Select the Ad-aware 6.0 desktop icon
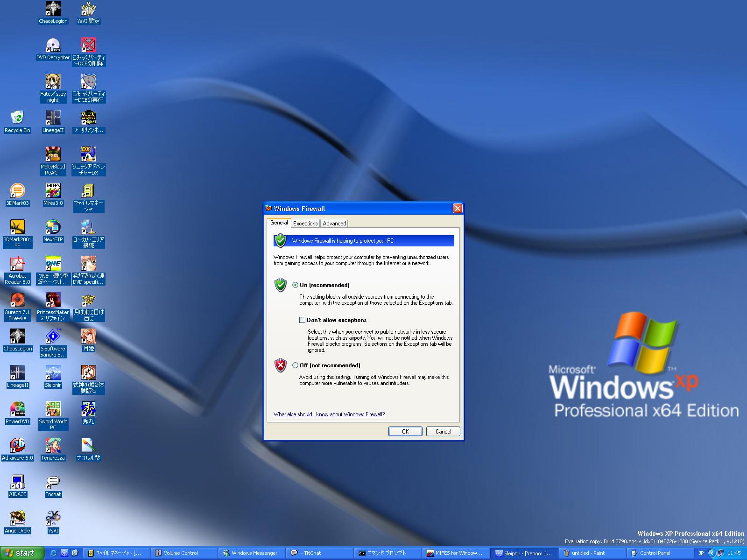747x560 pixels. point(17,446)
